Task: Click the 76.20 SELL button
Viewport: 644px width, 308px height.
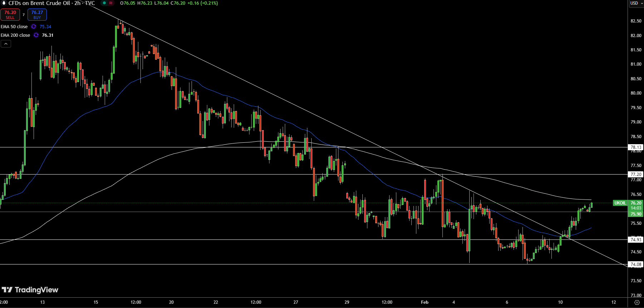Action: (10, 15)
